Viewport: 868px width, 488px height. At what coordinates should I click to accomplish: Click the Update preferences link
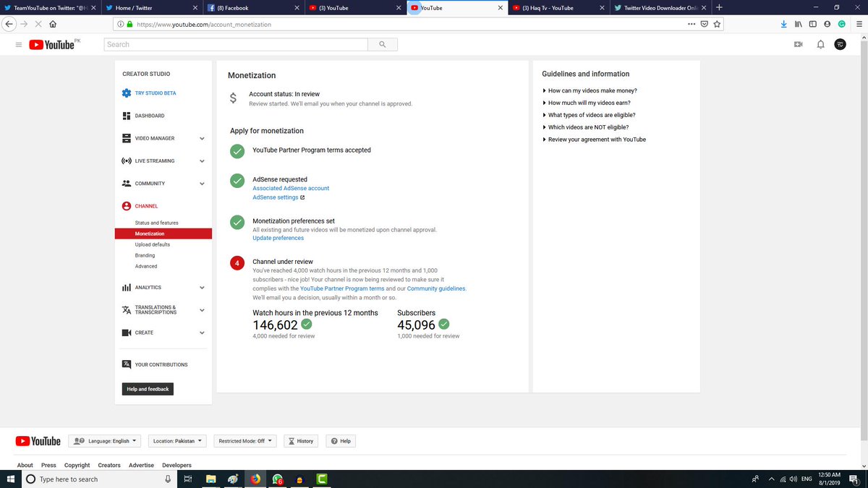coord(278,238)
